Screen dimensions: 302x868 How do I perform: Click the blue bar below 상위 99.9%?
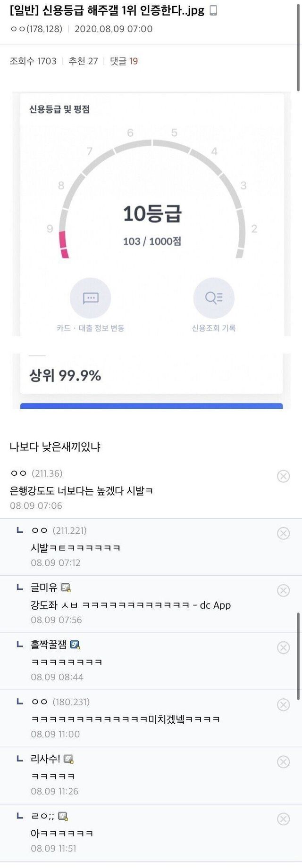[x=151, y=406]
